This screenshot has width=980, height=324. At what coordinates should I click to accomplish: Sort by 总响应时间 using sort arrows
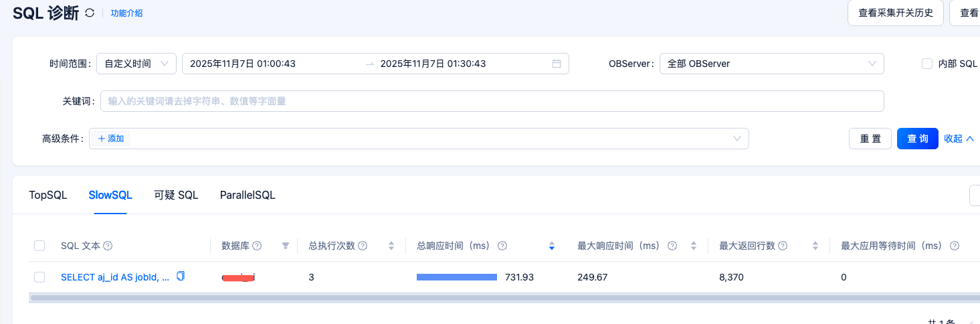551,246
